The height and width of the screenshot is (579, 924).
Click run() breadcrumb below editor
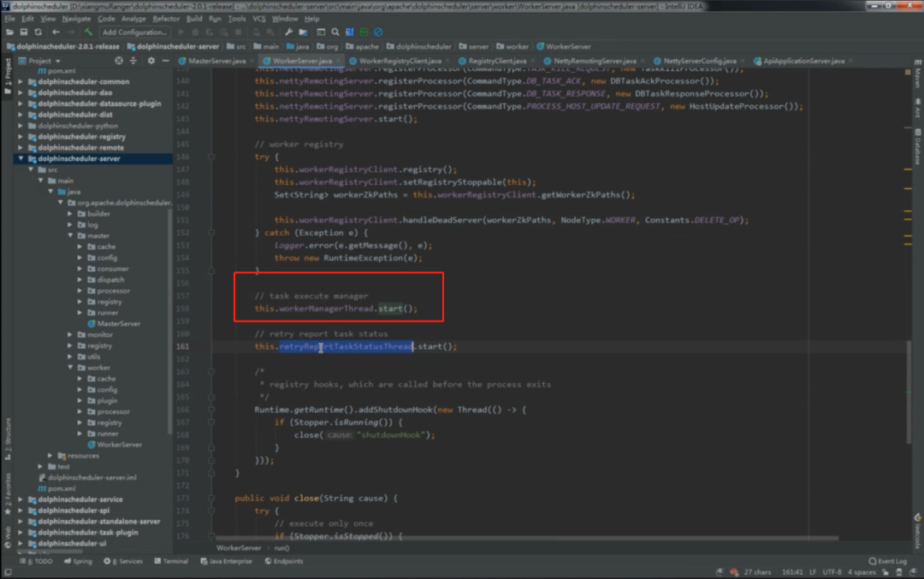(x=281, y=547)
